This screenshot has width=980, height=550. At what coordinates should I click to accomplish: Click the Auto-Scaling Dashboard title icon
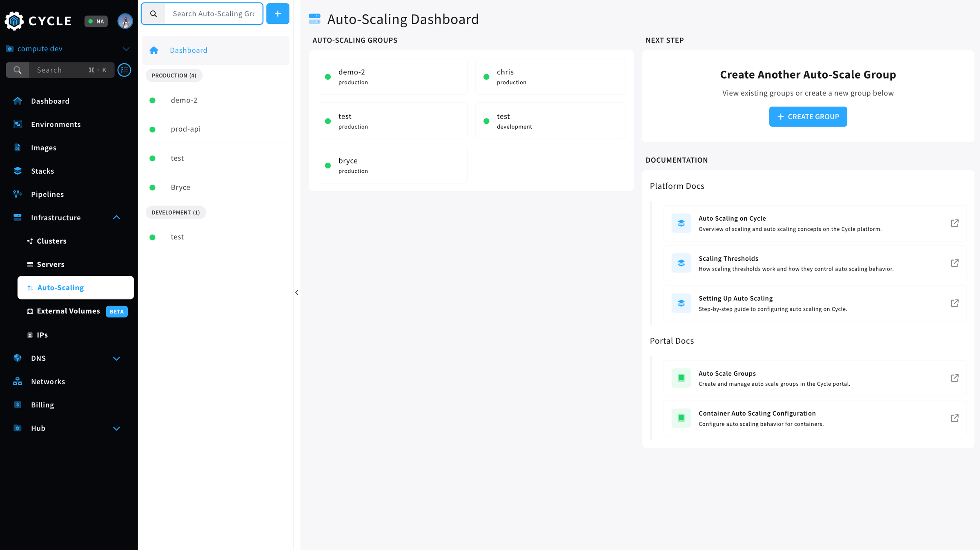pyautogui.click(x=314, y=19)
